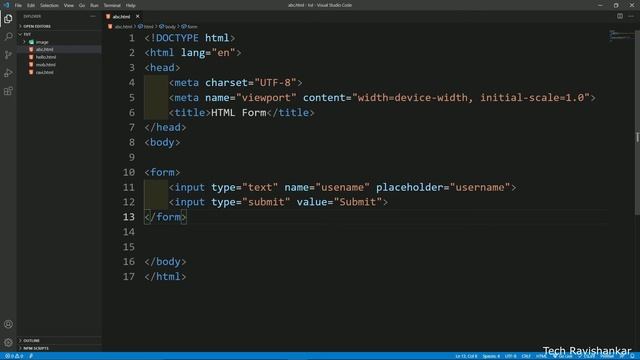Open the Go menu
This screenshot has width=640, height=360.
(82, 5)
